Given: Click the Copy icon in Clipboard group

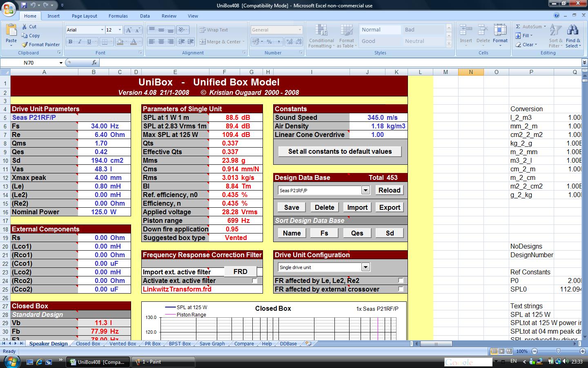Looking at the screenshot, I should (24, 36).
